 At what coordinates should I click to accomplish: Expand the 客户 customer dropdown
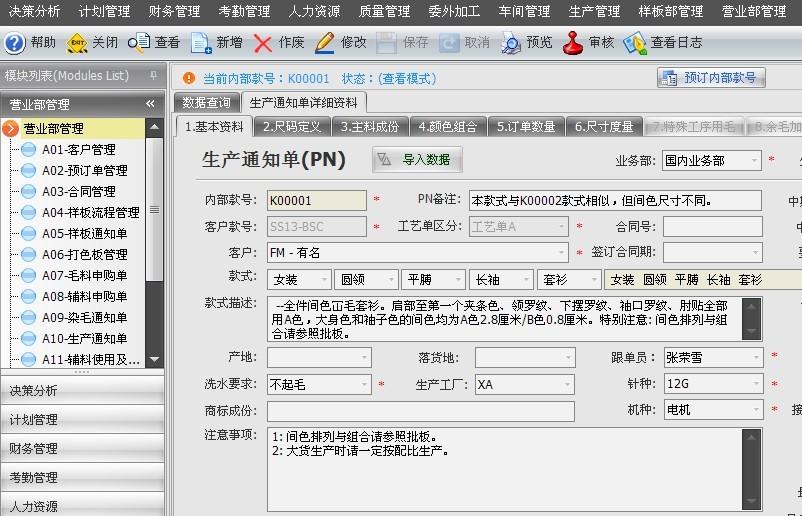[561, 253]
